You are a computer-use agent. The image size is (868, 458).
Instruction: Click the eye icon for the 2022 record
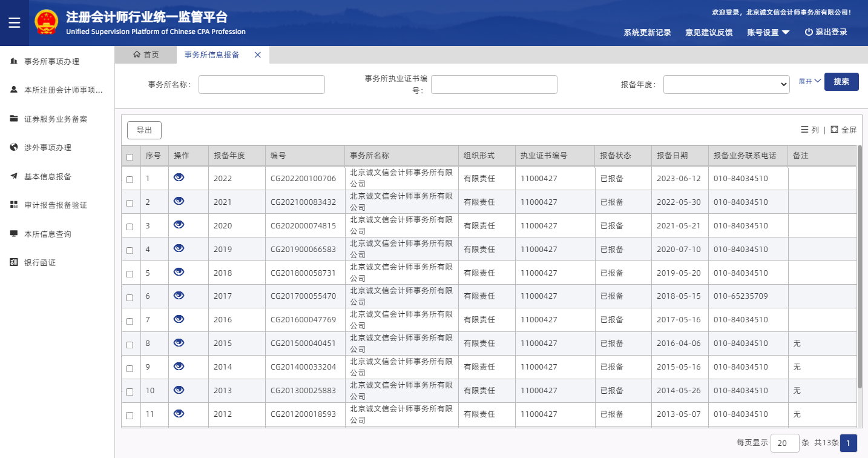point(179,178)
